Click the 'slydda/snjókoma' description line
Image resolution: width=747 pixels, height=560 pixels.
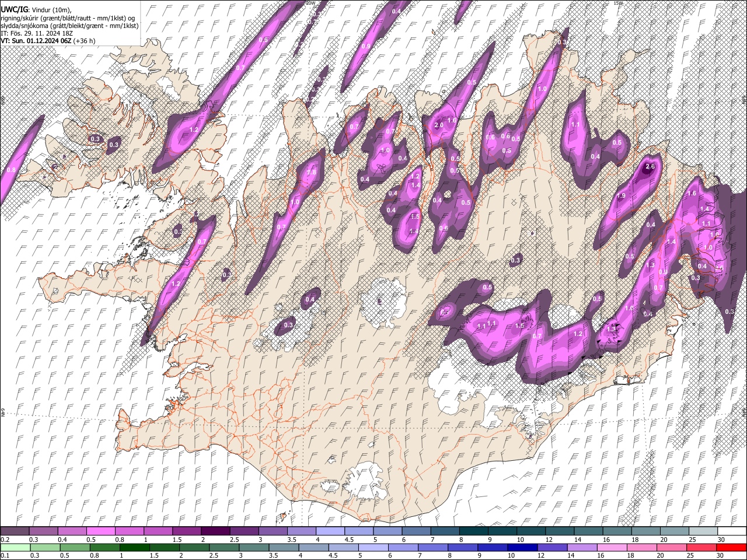(x=69, y=26)
